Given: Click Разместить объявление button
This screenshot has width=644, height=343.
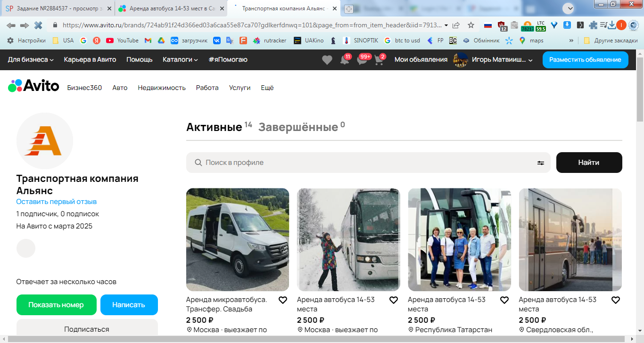Looking at the screenshot, I should (x=585, y=60).
